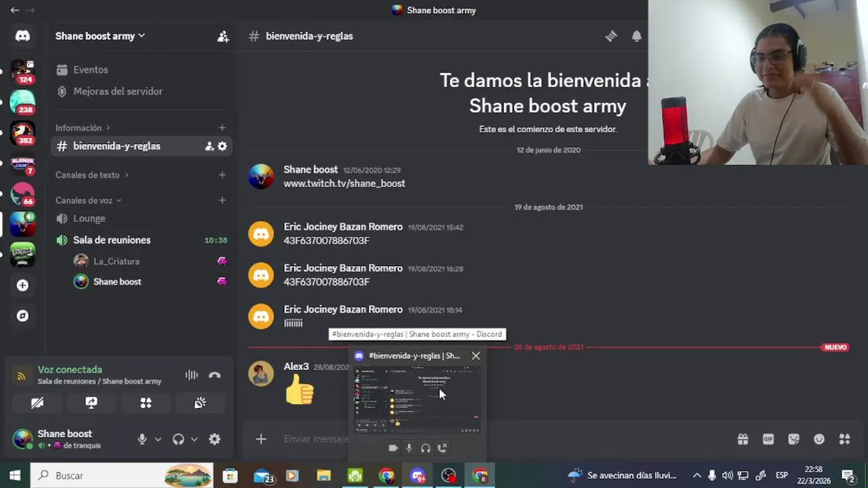This screenshot has width=868, height=488.
Task: Share your screen in voice panel
Action: click(91, 403)
